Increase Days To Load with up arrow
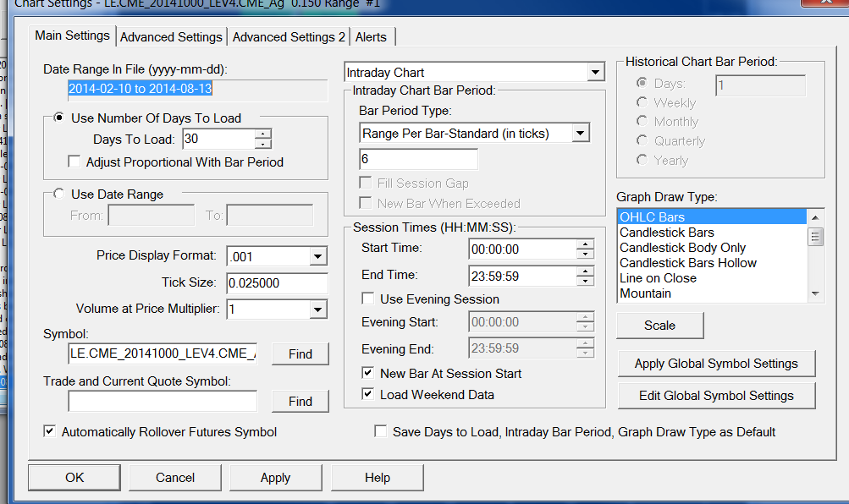Image resolution: width=849 pixels, height=504 pixels. click(263, 134)
